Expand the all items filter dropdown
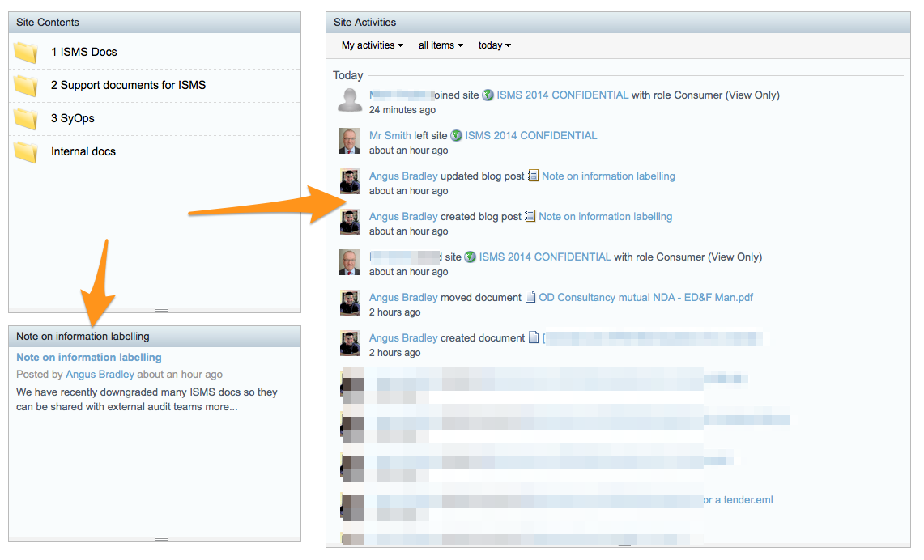 pyautogui.click(x=441, y=45)
